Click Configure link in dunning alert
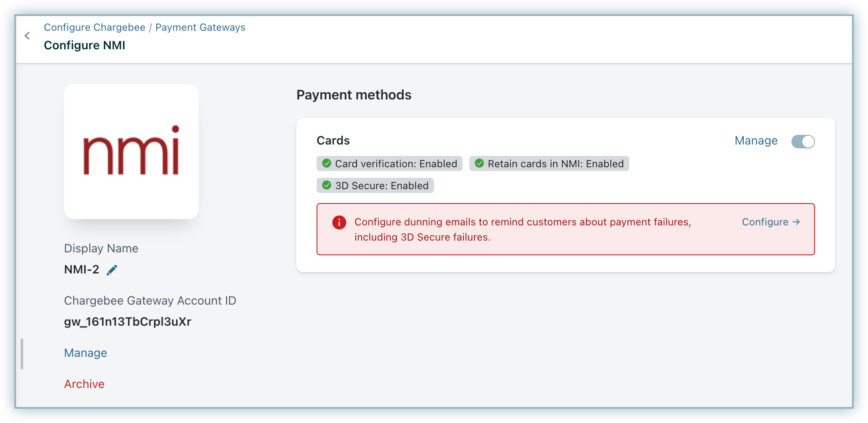 [x=771, y=222]
